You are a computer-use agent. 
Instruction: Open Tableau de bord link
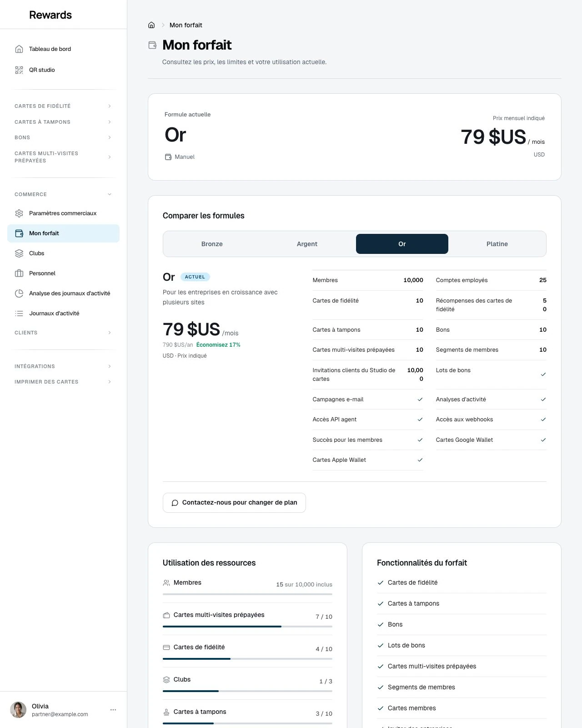tap(63, 49)
